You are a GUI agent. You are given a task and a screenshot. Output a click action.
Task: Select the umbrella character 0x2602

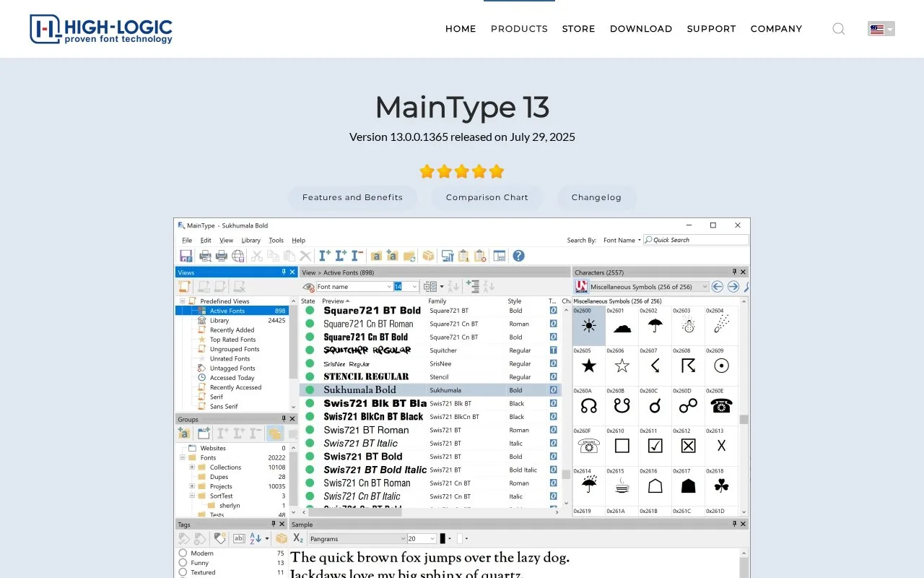[655, 326]
